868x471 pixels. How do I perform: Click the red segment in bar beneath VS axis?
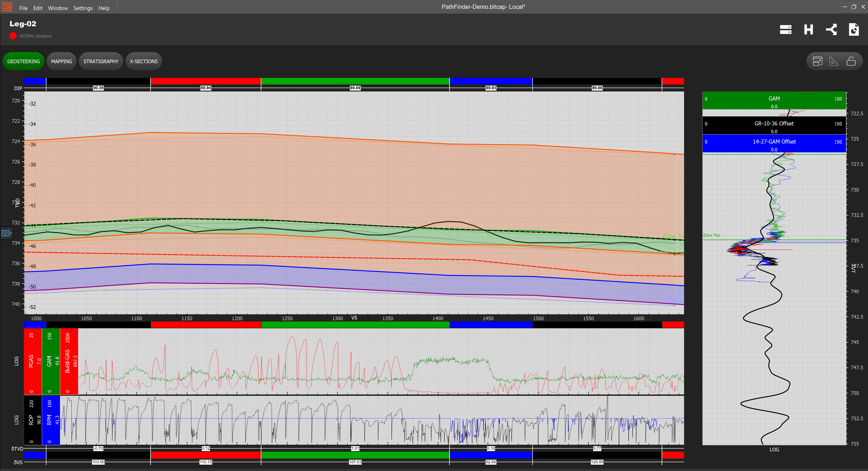205,325
